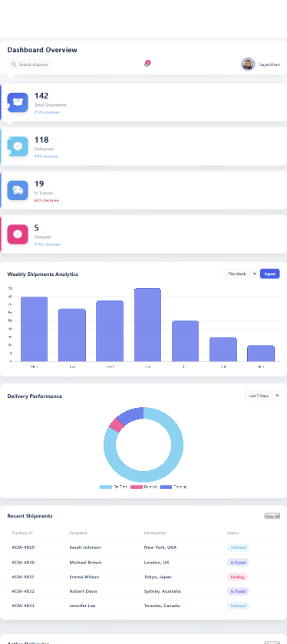The width and height of the screenshot is (287, 644).
Task: Click the Export button
Action: (269, 274)
